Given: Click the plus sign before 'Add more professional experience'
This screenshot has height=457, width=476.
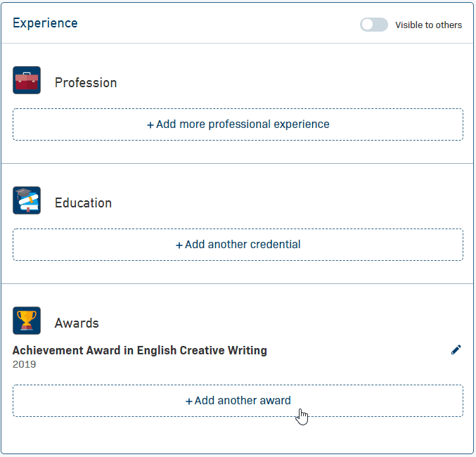Looking at the screenshot, I should [150, 124].
